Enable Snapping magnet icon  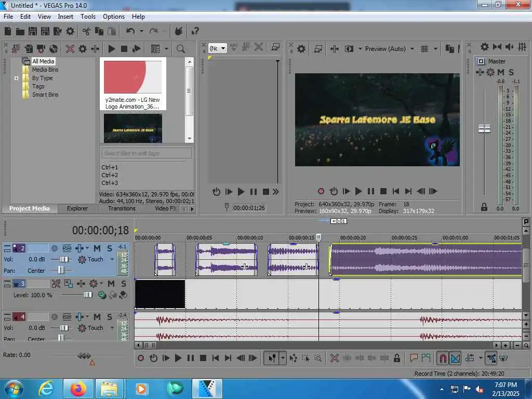(x=443, y=358)
